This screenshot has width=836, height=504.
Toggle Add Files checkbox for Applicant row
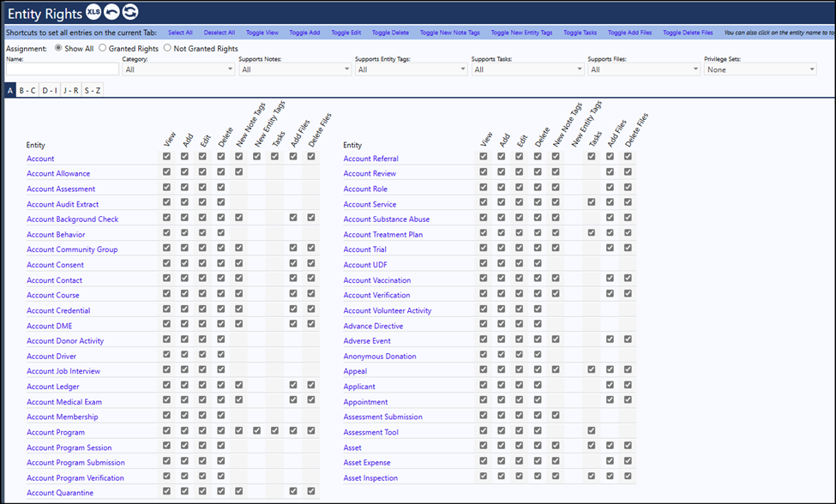tap(610, 385)
